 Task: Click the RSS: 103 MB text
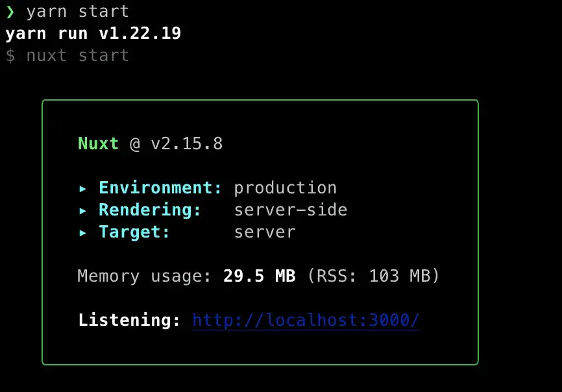click(373, 276)
